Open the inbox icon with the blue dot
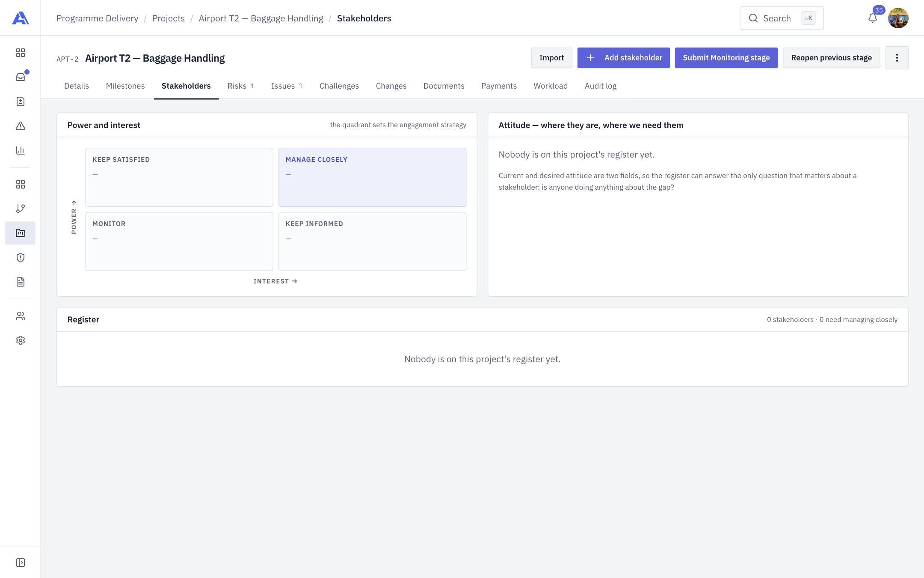 pyautogui.click(x=20, y=77)
